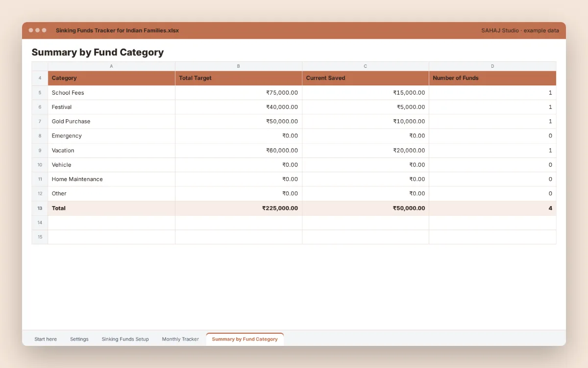Click the Category header cell
This screenshot has height=368, width=588.
coord(111,78)
